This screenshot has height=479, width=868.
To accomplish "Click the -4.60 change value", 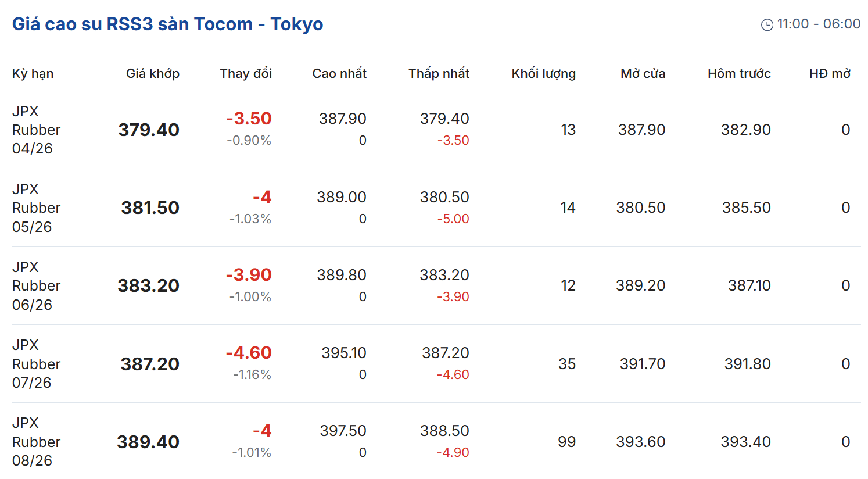I will pyautogui.click(x=249, y=353).
